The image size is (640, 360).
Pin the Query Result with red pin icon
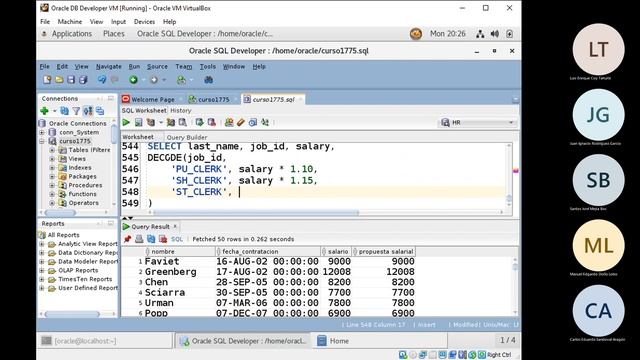[x=127, y=239]
